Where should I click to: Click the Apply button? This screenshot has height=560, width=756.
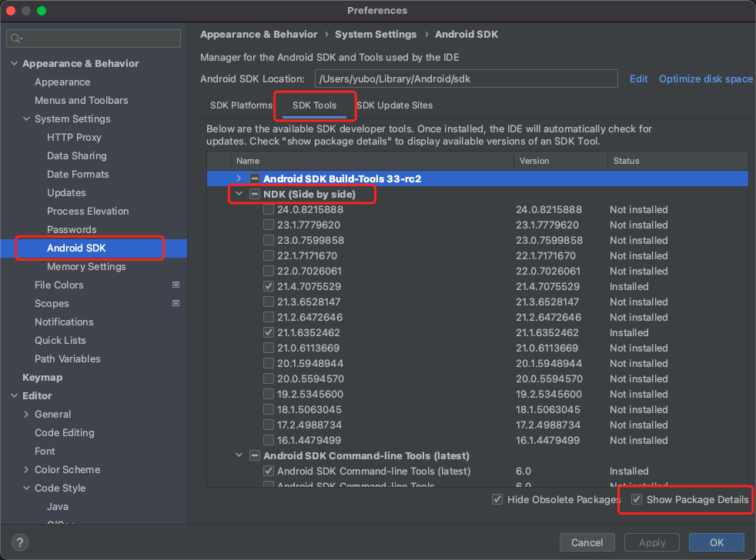coord(652,542)
